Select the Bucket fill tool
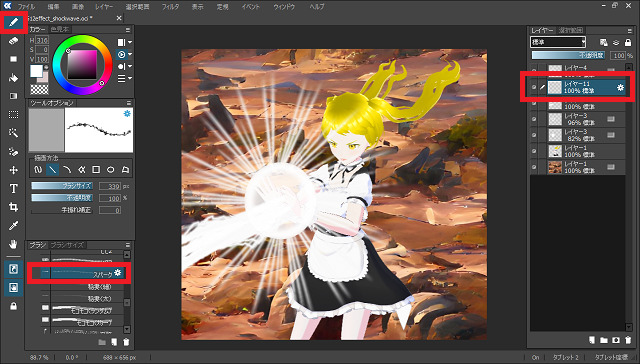This screenshot has height=364, width=640. [x=13, y=78]
